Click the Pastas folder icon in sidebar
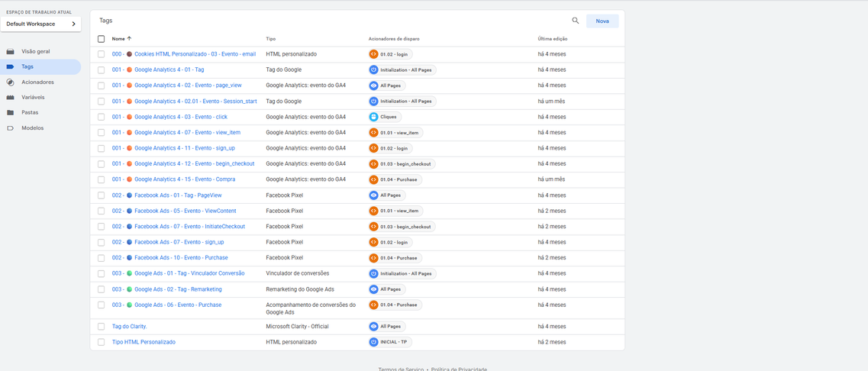The height and width of the screenshot is (371, 868). pos(11,112)
